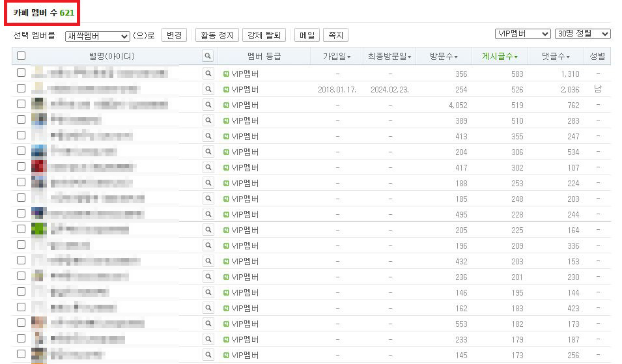Click the magnifier icon in the nickname column header
This screenshot has width=622, height=364.
[x=208, y=57]
